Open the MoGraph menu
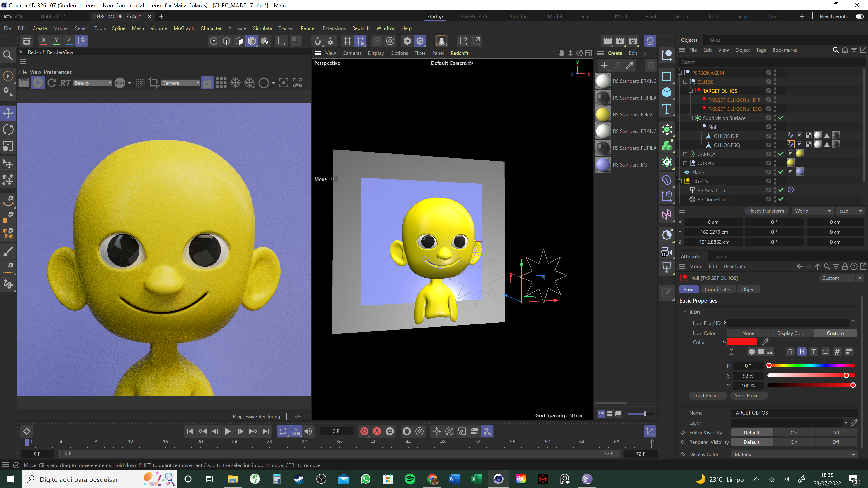The width and height of the screenshot is (868, 488). click(x=184, y=28)
